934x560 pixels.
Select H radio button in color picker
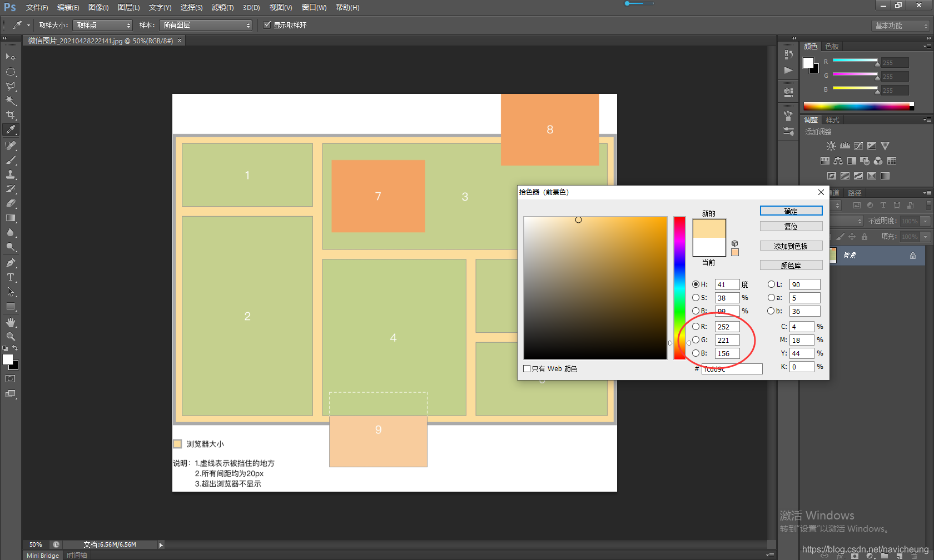click(x=695, y=284)
